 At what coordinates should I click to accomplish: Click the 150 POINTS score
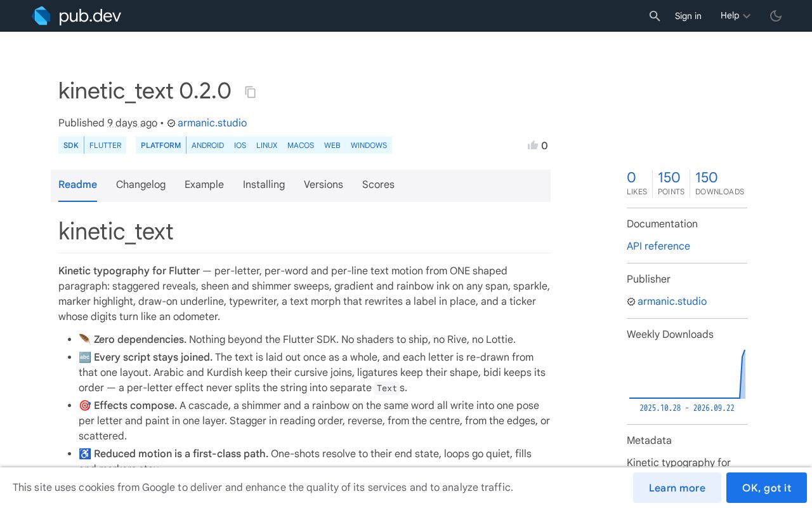pyautogui.click(x=671, y=183)
